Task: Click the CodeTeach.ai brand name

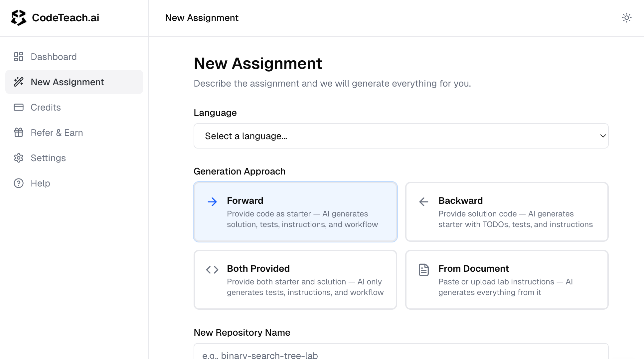Action: 66,18
